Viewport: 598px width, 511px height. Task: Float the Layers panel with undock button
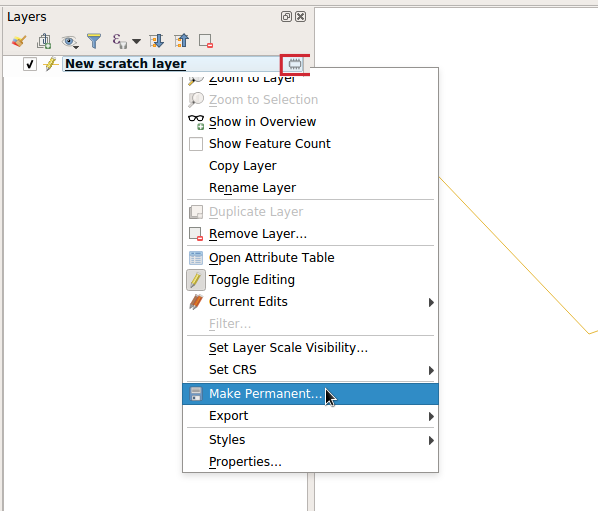tap(286, 17)
